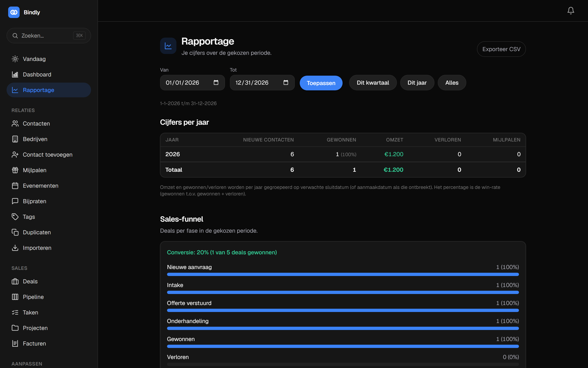
Task: Select the Dit jaar preset
Action: [417, 83]
